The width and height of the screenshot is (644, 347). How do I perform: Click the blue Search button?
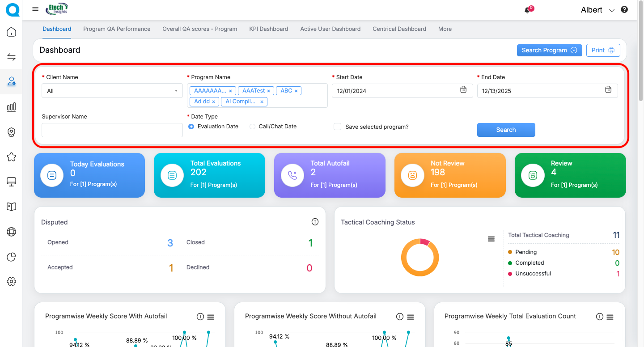pos(506,130)
